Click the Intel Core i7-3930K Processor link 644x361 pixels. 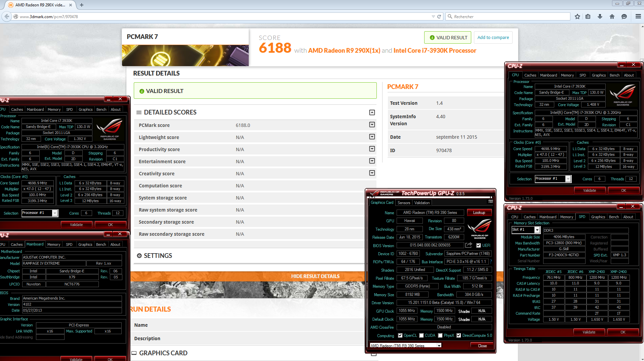435,50
